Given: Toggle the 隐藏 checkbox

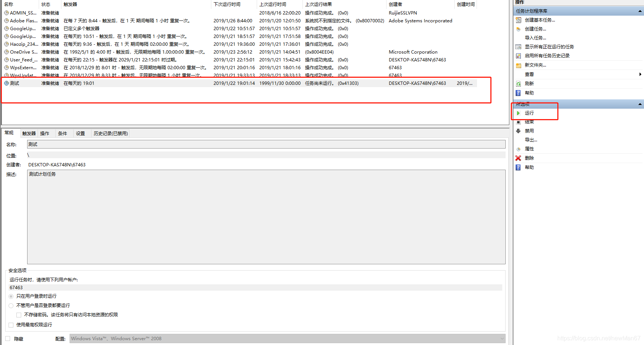Looking at the screenshot, I should point(8,339).
